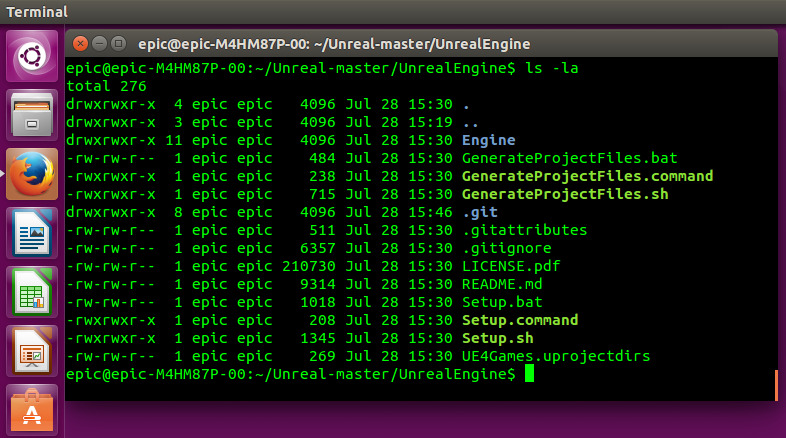The width and height of the screenshot is (786, 438).
Task: Open LibreOffice Calc spreadsheet icon
Action: [32, 292]
